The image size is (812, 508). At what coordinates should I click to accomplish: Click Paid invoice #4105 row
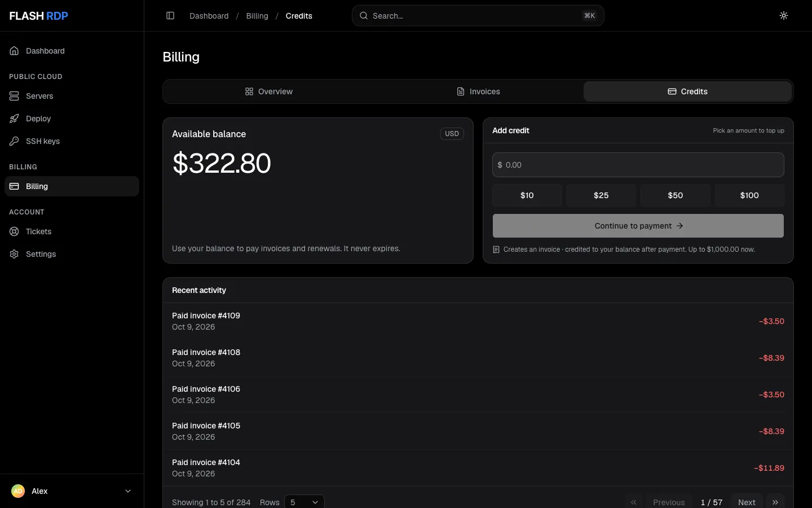tap(478, 431)
